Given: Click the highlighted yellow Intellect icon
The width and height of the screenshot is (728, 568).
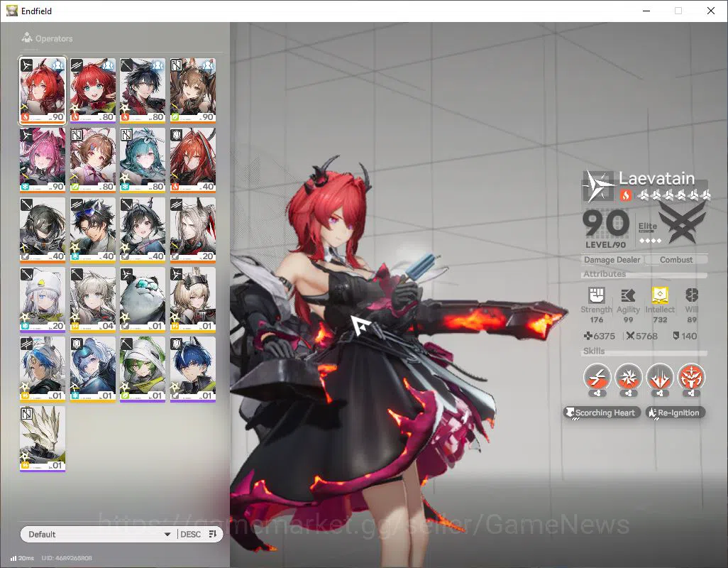Looking at the screenshot, I should click(x=660, y=295).
